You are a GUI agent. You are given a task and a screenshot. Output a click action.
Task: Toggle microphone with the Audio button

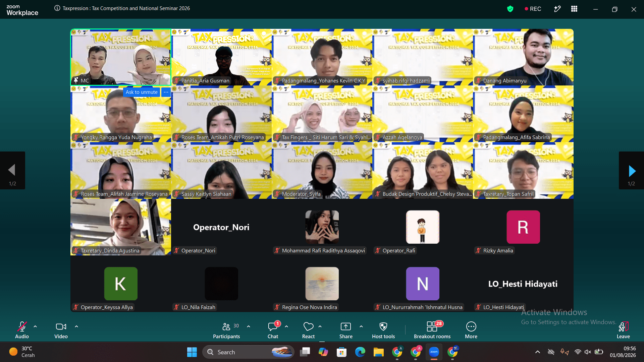click(x=22, y=330)
